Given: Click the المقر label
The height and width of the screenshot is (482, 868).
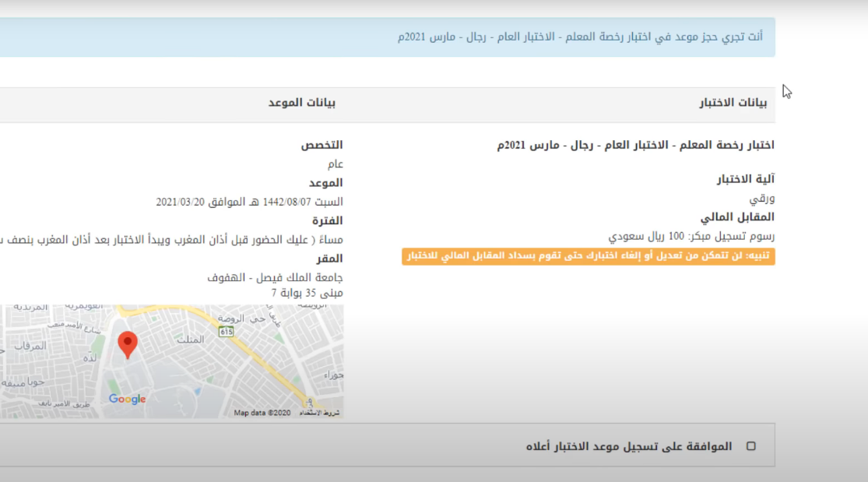Looking at the screenshot, I should 329,259.
